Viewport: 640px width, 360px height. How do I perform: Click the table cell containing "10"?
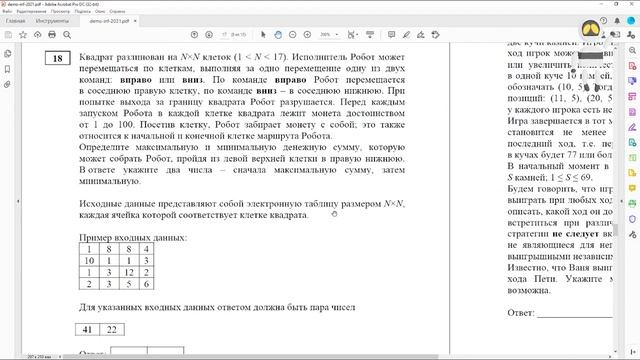pos(89,261)
